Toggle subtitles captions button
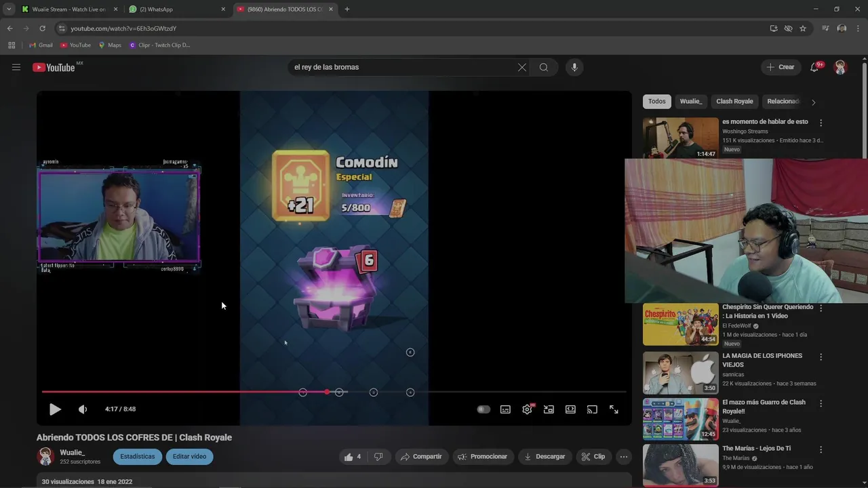The height and width of the screenshot is (488, 868). click(505, 409)
